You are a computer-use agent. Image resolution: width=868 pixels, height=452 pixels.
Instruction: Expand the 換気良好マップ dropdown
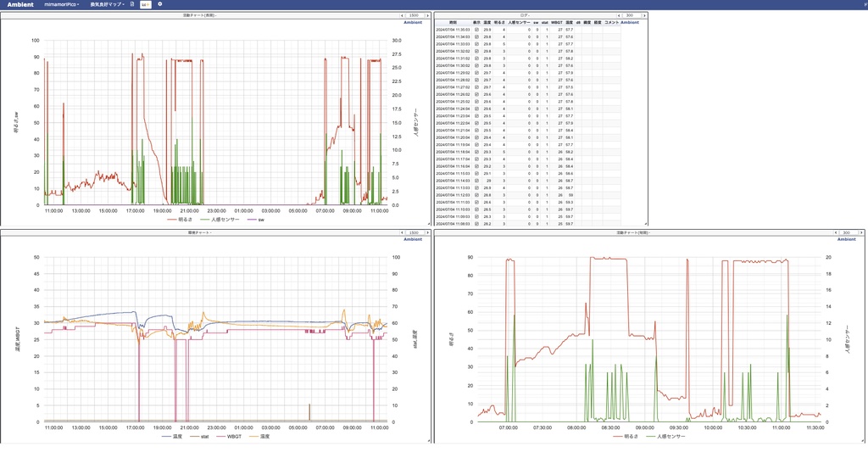[108, 4]
